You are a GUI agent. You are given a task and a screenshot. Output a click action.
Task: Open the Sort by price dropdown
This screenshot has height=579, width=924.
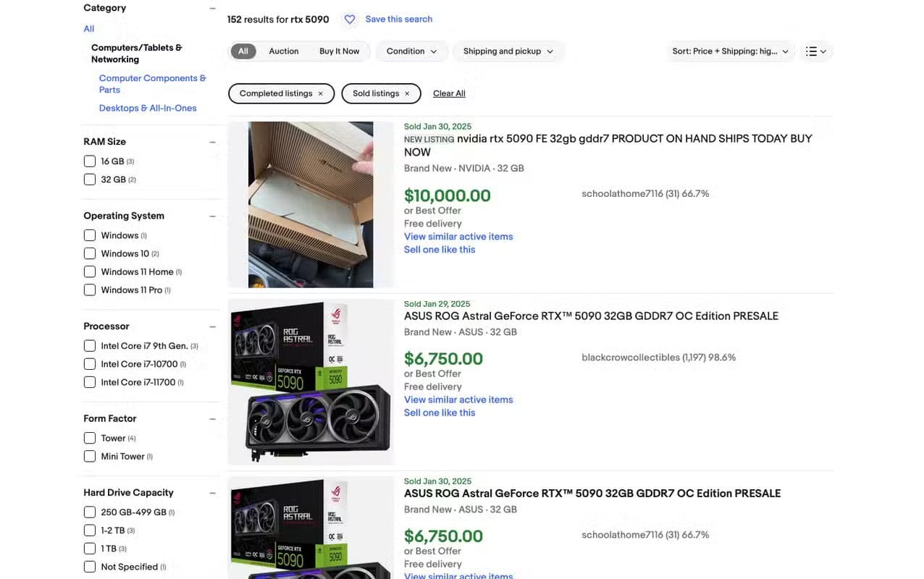click(729, 51)
